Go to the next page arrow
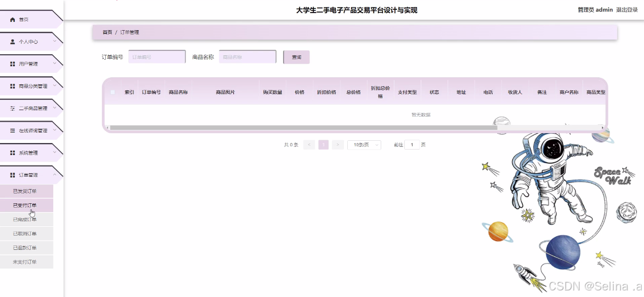Image resolution: width=644 pixels, height=297 pixels. (337, 145)
